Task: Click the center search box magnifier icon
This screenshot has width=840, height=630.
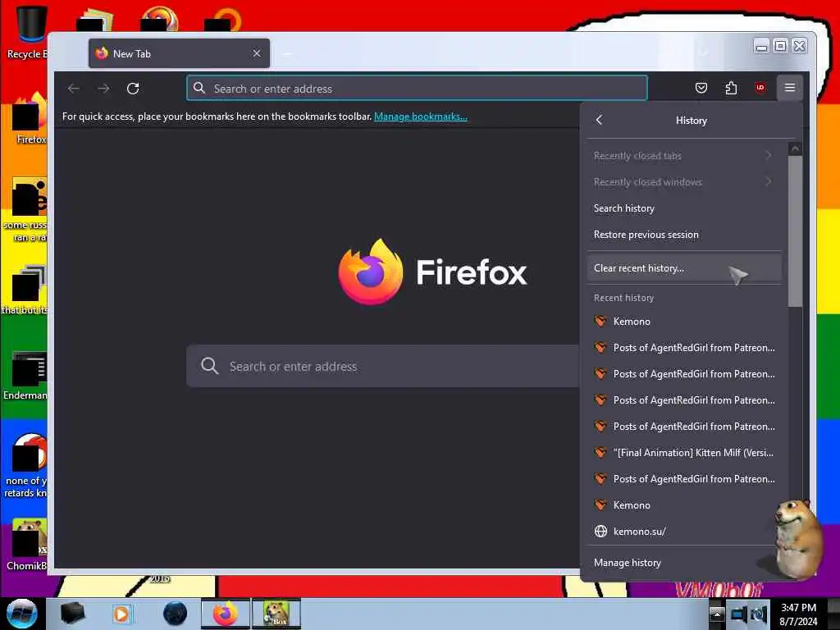Action: coord(209,366)
